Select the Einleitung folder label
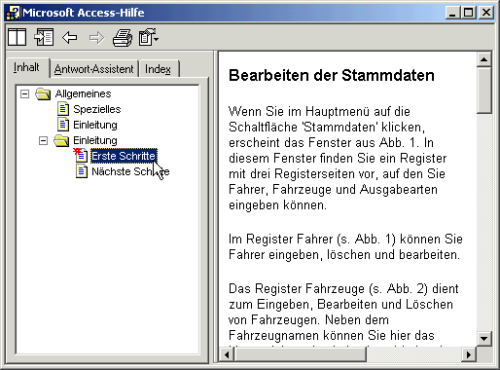The image size is (500, 370). (x=95, y=141)
